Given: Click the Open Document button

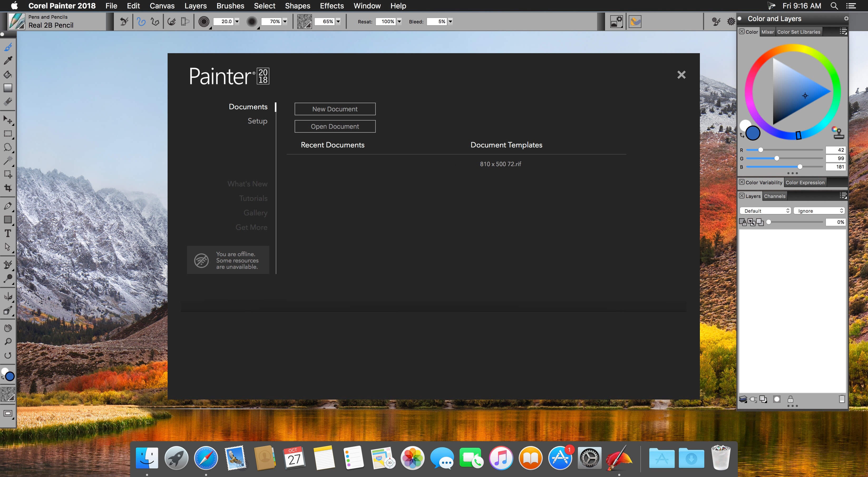Looking at the screenshot, I should (x=335, y=127).
